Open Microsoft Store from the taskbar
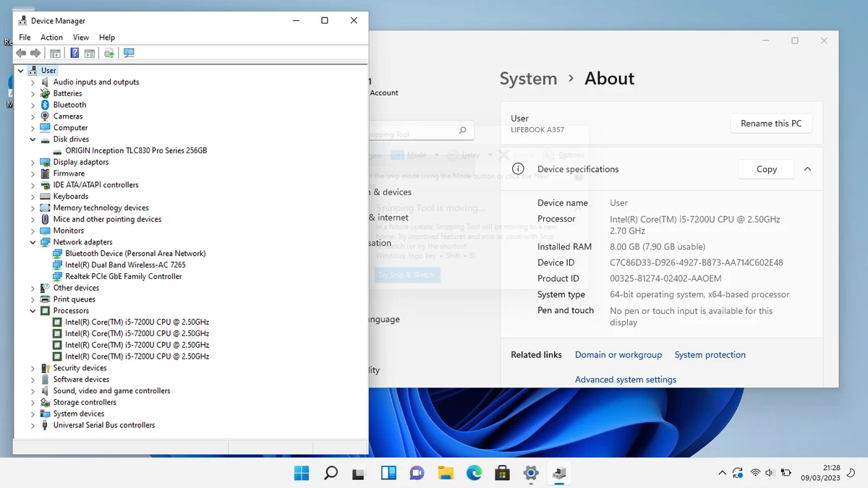868x488 pixels. [502, 474]
